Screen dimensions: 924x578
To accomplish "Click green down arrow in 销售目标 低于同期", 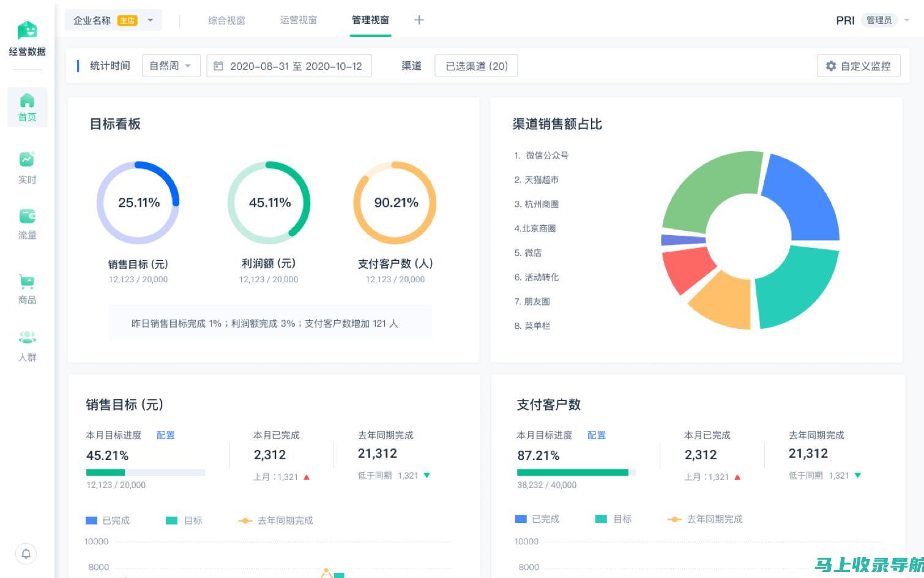I will click(427, 475).
